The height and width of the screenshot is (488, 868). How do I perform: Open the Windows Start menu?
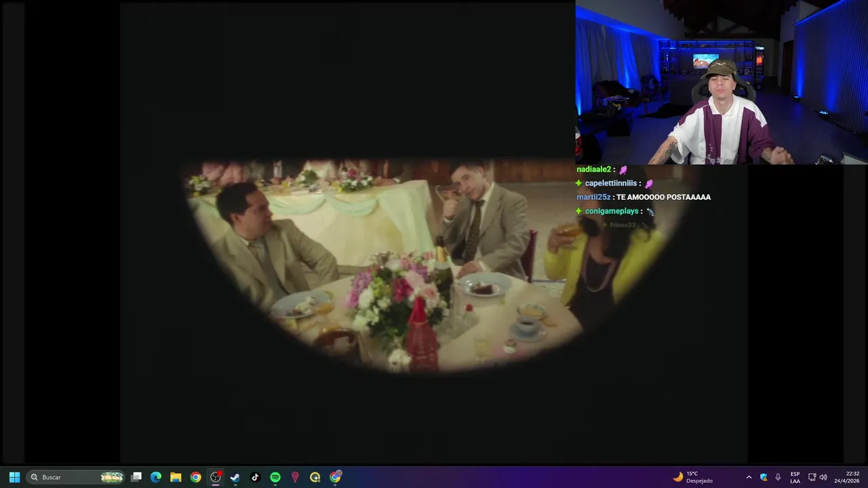pyautogui.click(x=14, y=477)
